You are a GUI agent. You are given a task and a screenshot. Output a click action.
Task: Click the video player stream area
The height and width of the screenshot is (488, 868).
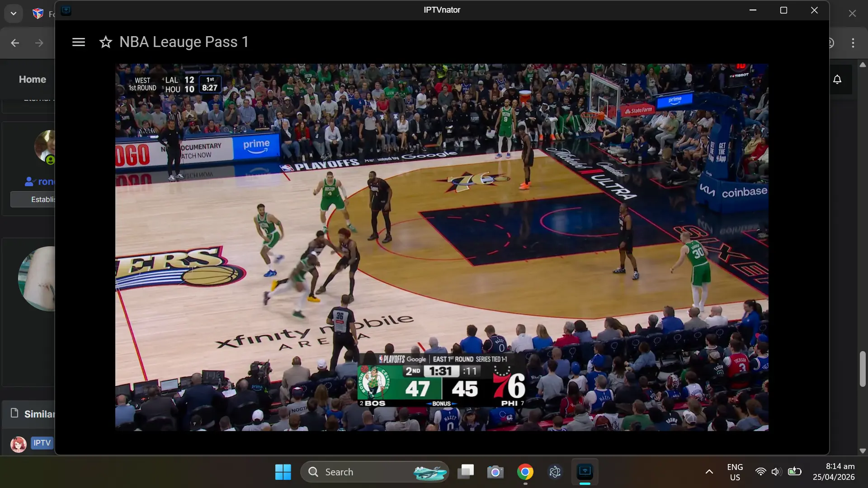coord(442,247)
